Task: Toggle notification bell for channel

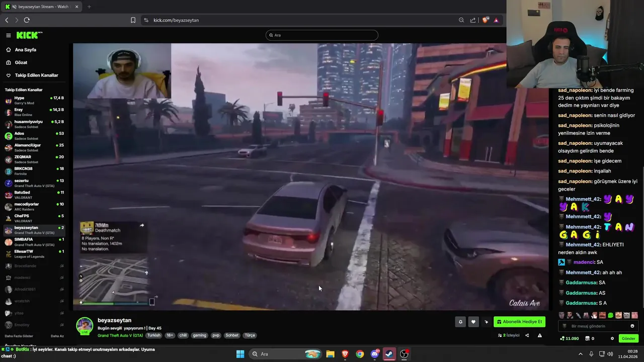Action: click(460, 322)
